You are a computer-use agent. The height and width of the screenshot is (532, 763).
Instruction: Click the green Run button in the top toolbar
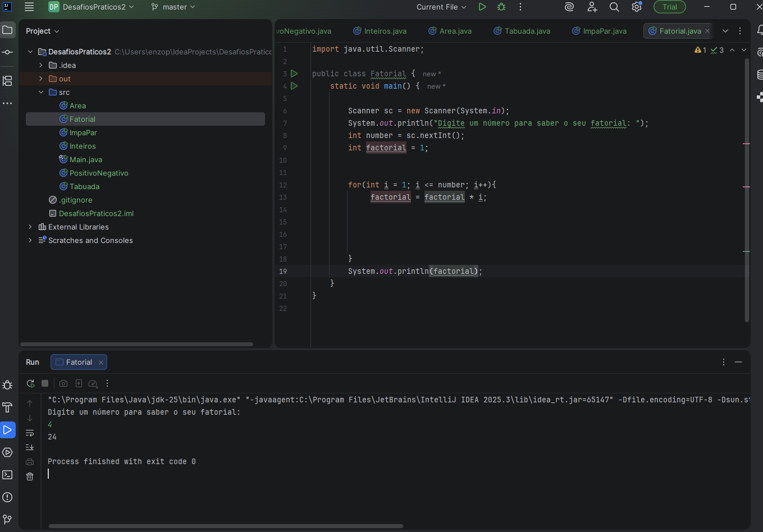(482, 7)
